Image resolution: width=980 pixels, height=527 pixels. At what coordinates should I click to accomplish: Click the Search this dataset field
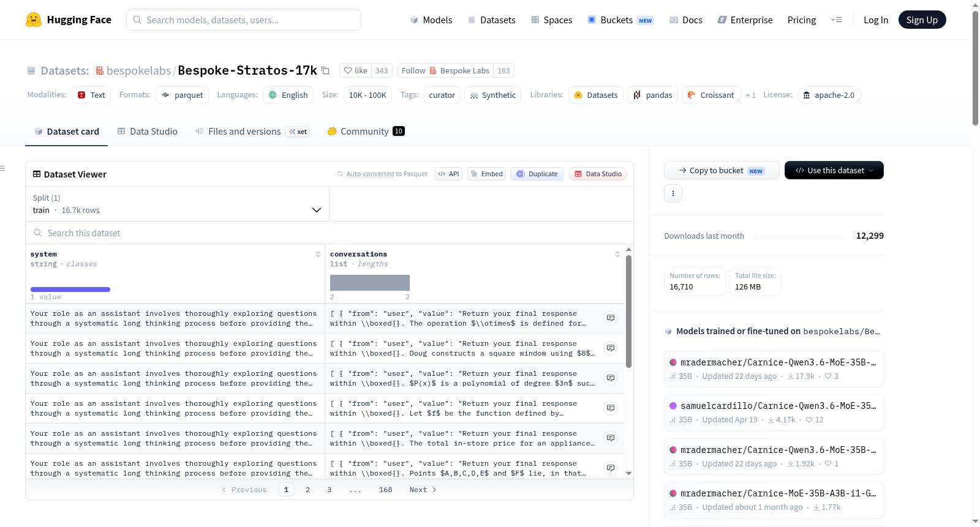click(330, 233)
